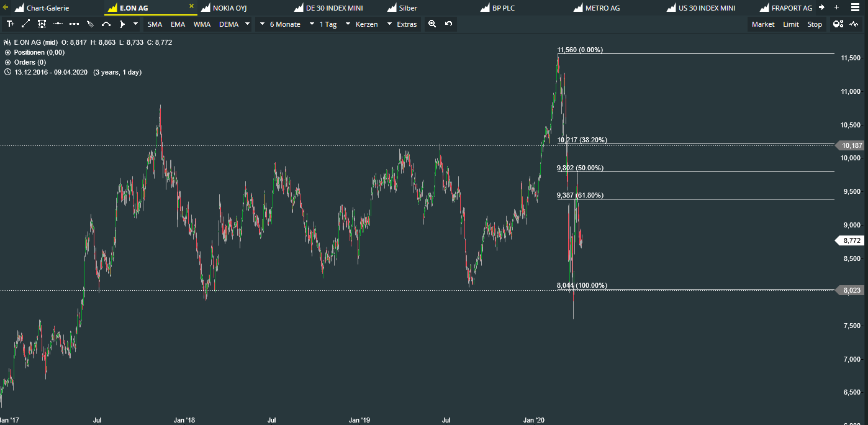The image size is (868, 425).
Task: Open the 6 Monate time range dropdown
Action: coord(285,24)
